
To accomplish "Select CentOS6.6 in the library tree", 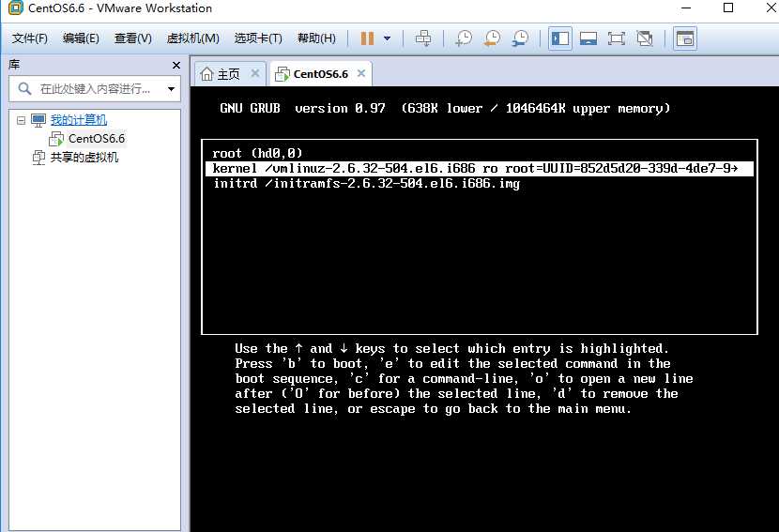I will point(97,139).
